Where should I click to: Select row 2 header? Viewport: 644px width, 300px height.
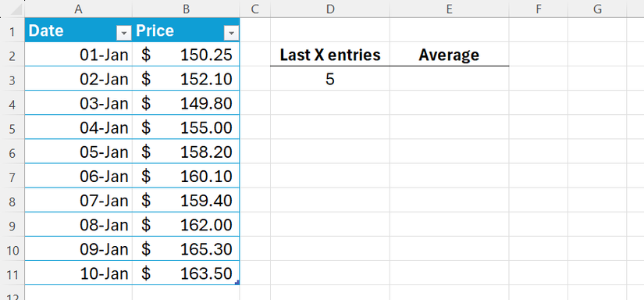[x=12, y=54]
